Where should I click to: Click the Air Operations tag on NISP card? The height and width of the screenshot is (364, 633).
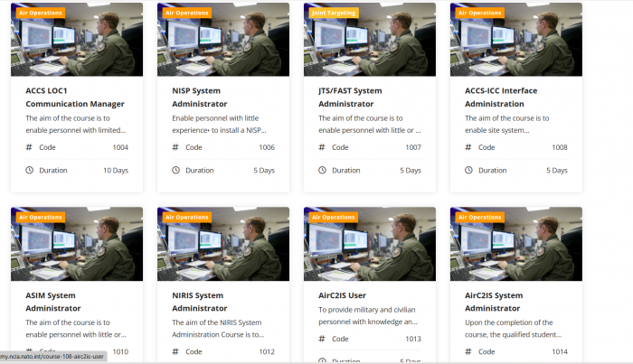tap(187, 13)
